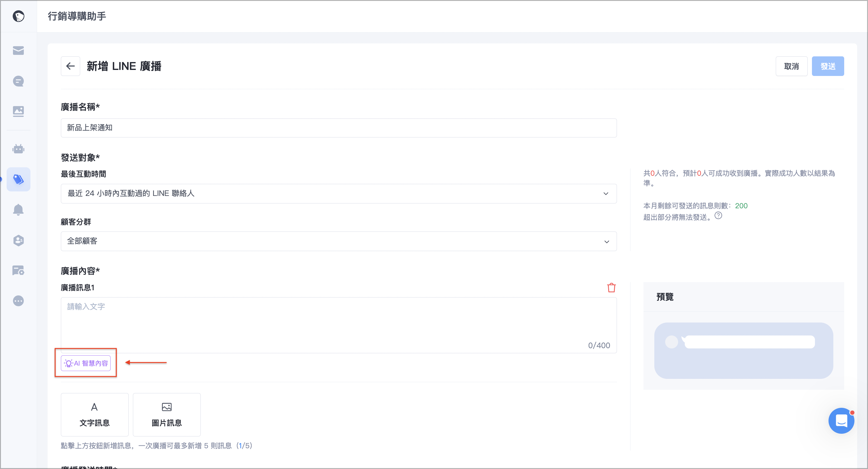Open the mail inbox sidebar icon
Viewport: 868px width, 469px height.
click(x=18, y=51)
